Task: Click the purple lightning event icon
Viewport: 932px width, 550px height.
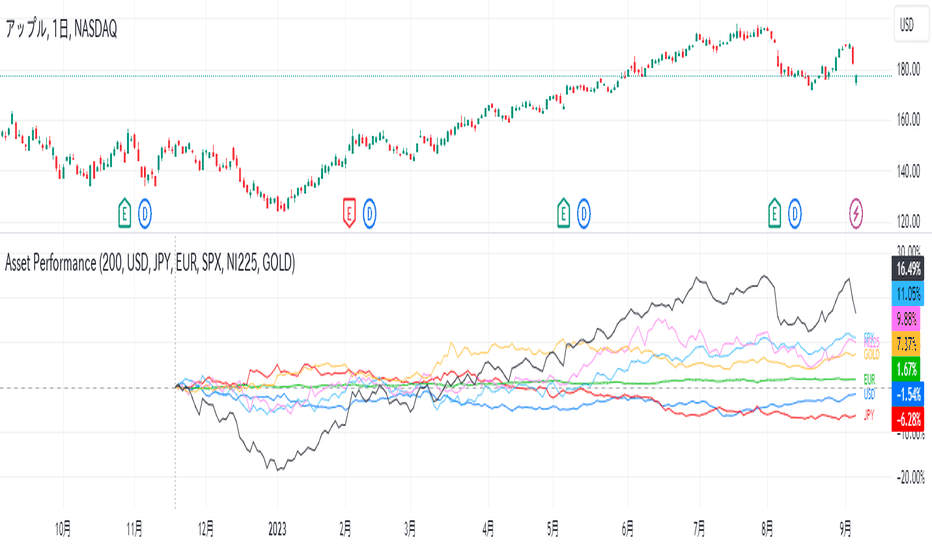Action: (x=856, y=213)
